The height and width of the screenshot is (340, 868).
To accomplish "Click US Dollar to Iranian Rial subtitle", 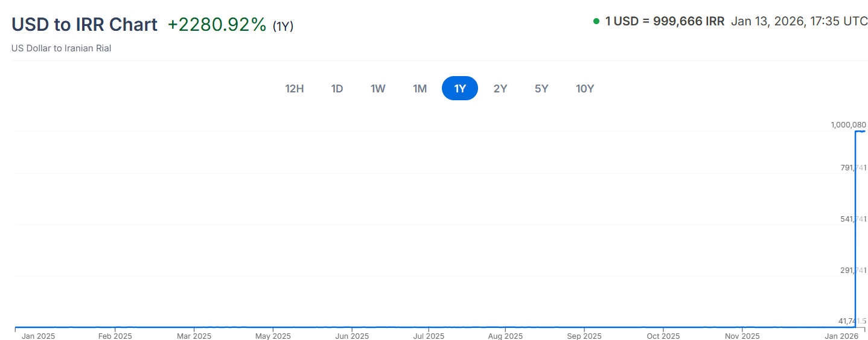I will pyautogui.click(x=61, y=48).
